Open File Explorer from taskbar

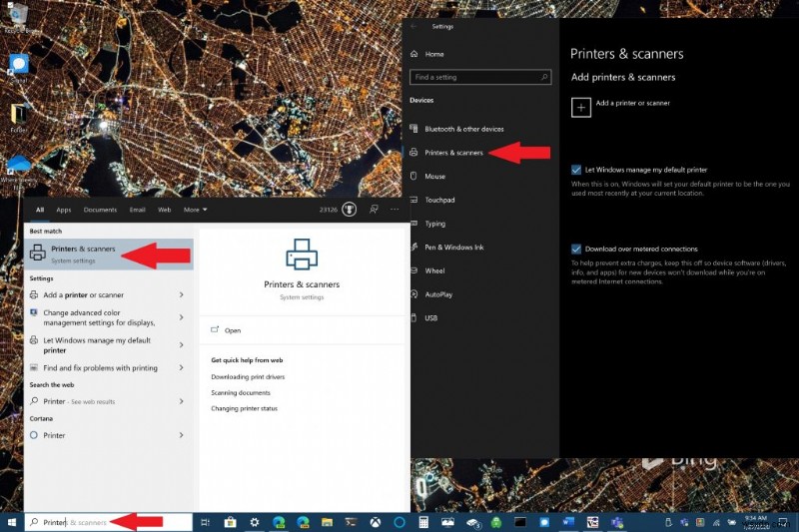[x=327, y=522]
